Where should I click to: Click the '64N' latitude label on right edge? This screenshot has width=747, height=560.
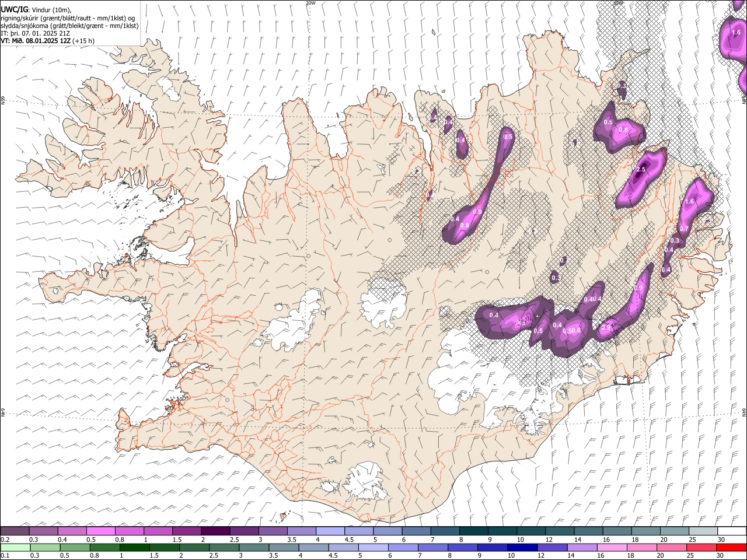coord(743,411)
